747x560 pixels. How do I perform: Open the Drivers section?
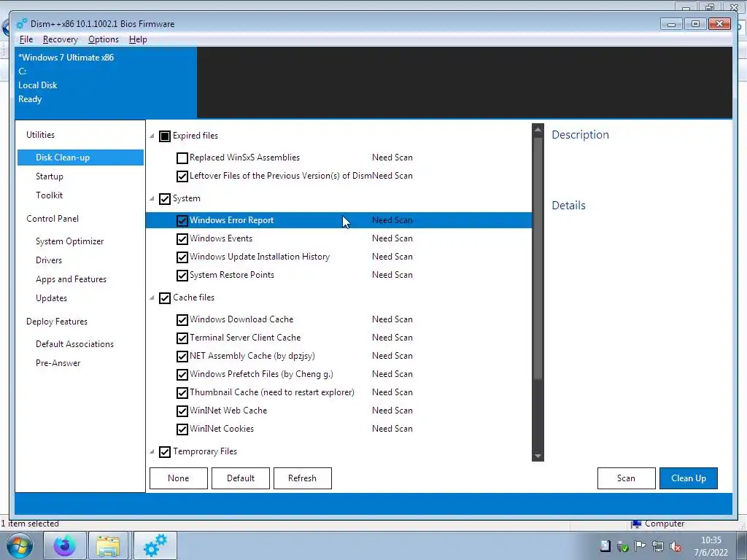pyautogui.click(x=49, y=260)
